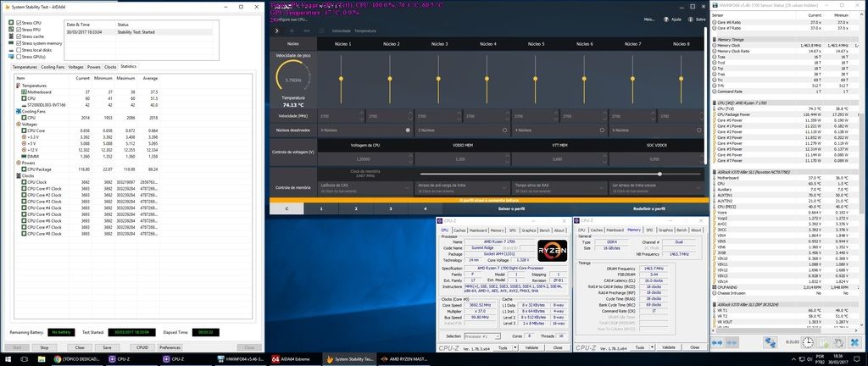Collapse the Memory Timings section in HWiNFO

[x=714, y=40]
